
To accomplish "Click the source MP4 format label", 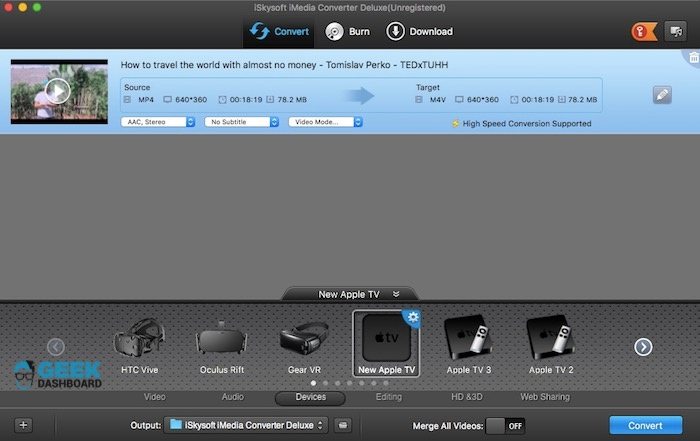I will point(146,100).
